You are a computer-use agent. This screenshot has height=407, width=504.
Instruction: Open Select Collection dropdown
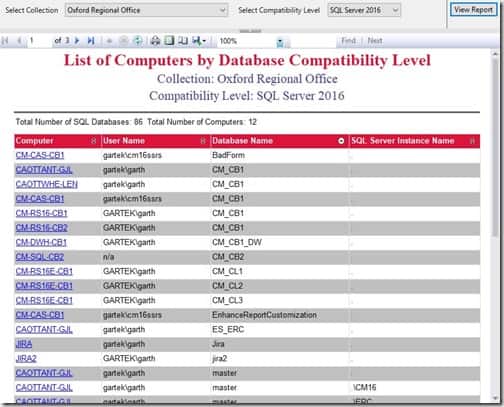(146, 10)
